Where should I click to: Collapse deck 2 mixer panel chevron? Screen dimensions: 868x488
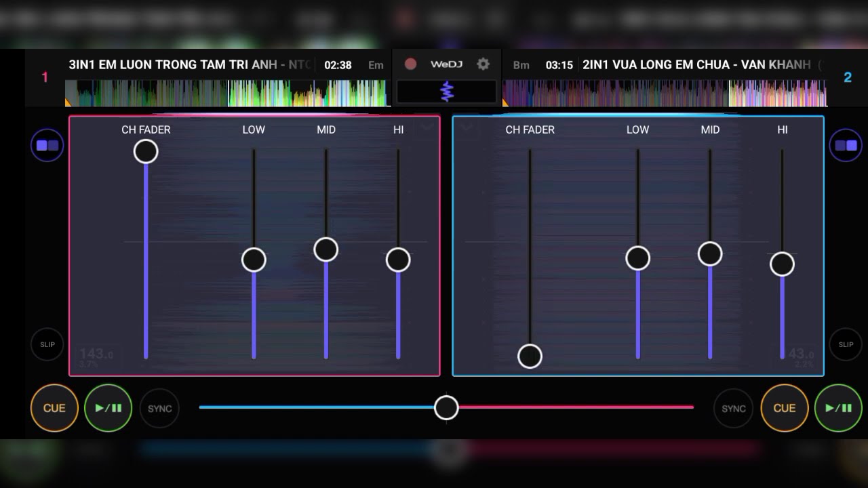pyautogui.click(x=467, y=127)
